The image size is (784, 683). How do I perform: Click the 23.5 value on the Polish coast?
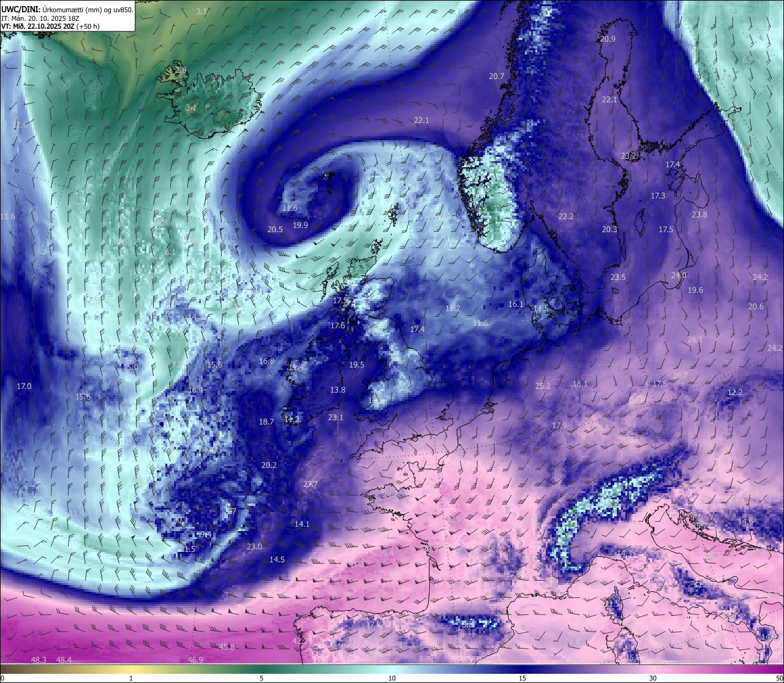(x=618, y=277)
